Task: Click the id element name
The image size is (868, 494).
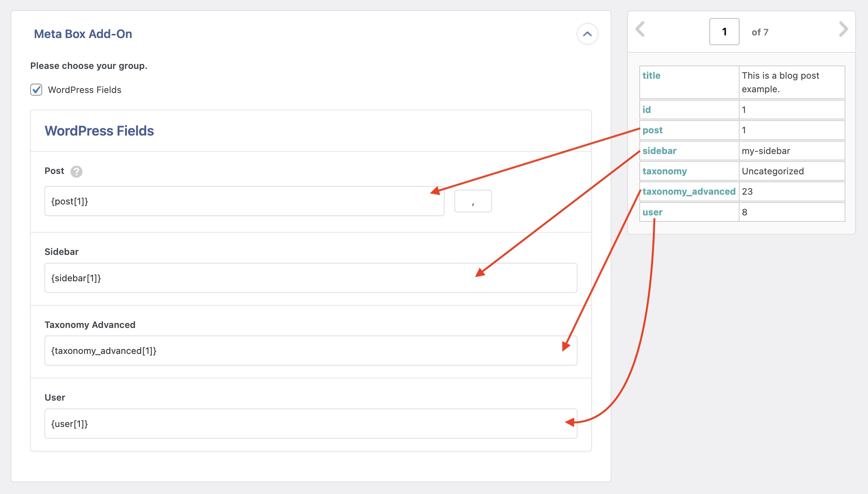Action: click(646, 110)
